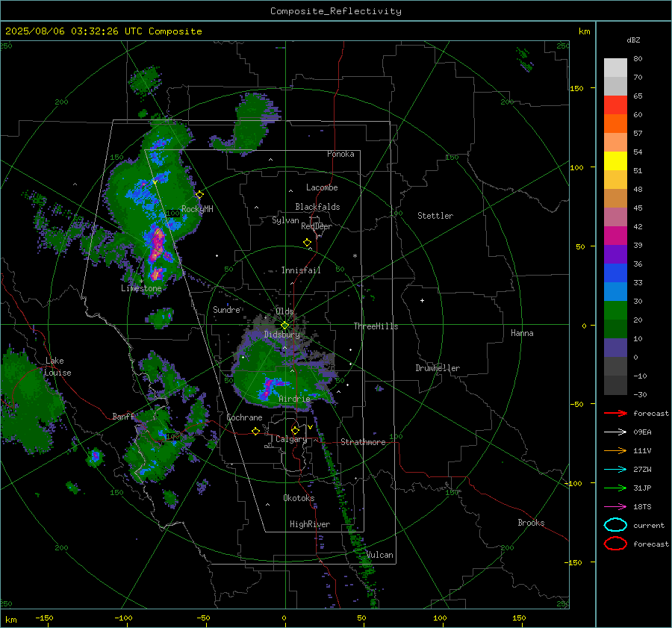Click the Limestone label
Viewport: 672px width, 628px height.
pyautogui.click(x=141, y=288)
